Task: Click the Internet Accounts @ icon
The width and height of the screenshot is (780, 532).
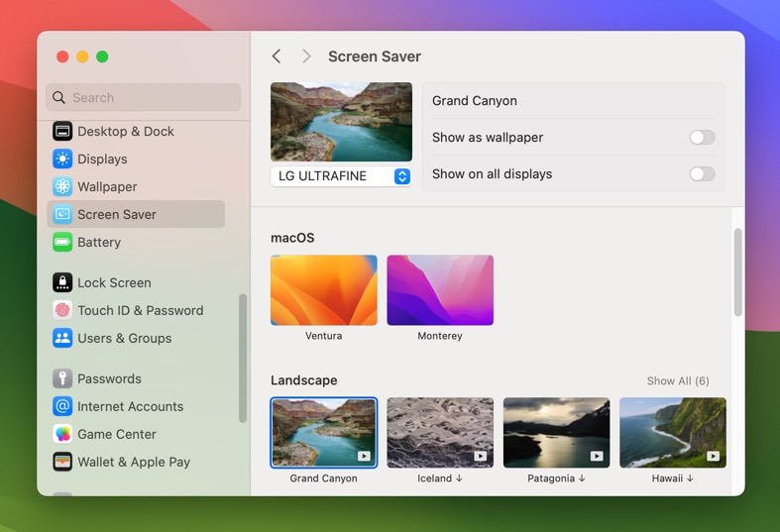Action: coord(62,406)
